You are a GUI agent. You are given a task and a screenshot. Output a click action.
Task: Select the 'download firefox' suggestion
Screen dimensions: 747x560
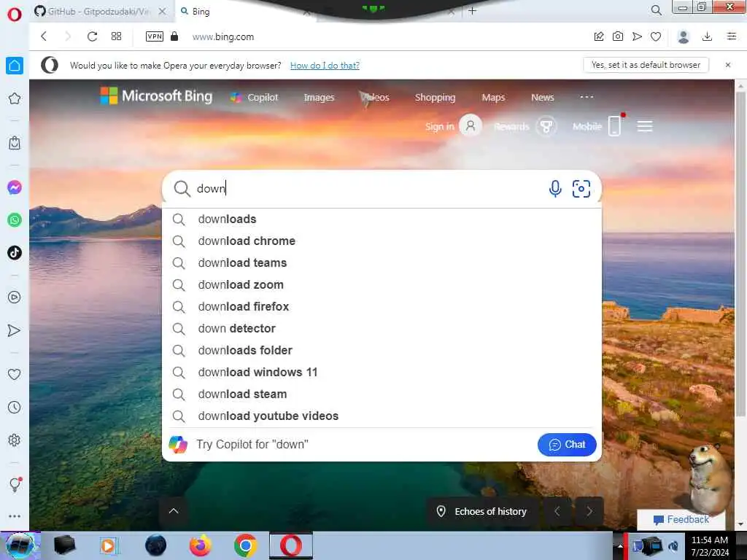pos(382,307)
